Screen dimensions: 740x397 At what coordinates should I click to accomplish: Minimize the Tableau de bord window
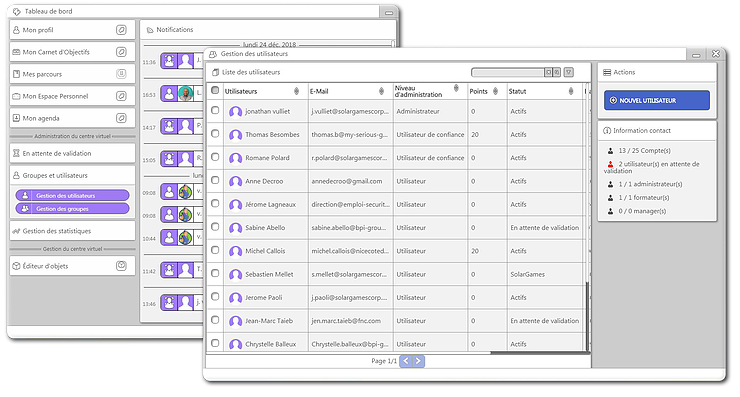coord(389,13)
